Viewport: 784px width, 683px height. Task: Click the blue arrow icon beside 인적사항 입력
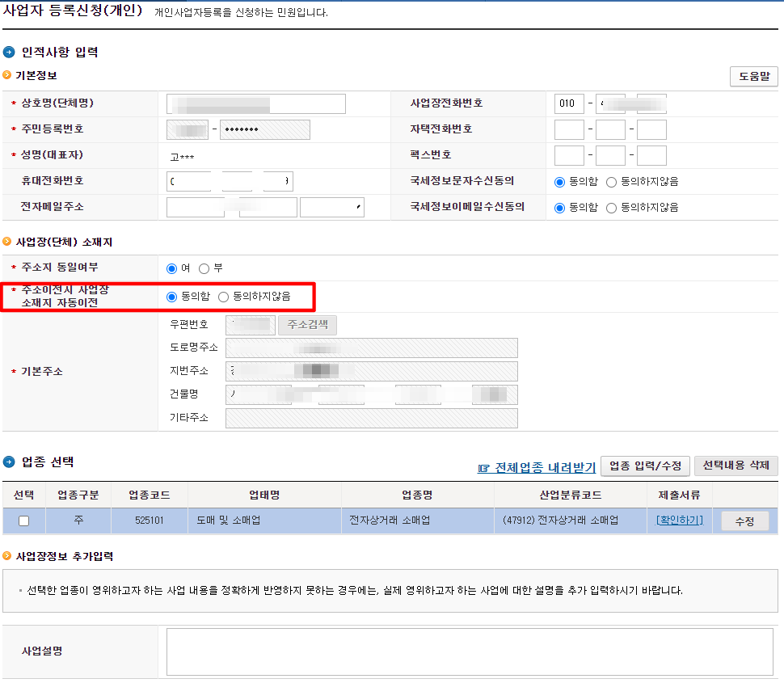point(10,52)
